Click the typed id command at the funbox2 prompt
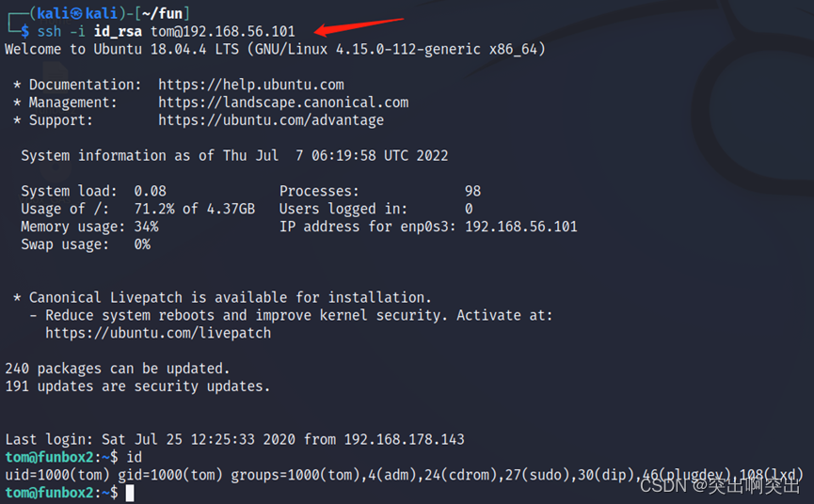This screenshot has height=504, width=814. pyautogui.click(x=135, y=457)
